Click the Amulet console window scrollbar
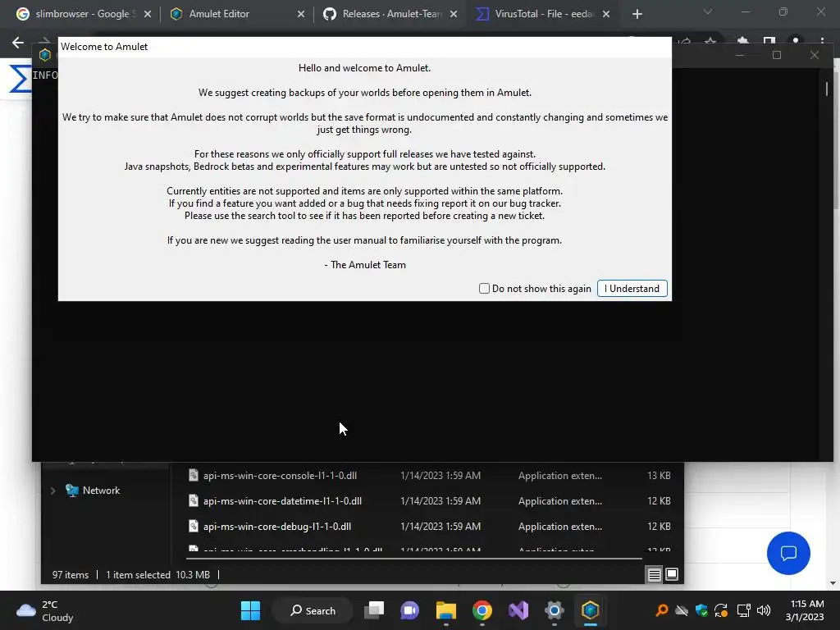840x630 pixels. [x=827, y=89]
